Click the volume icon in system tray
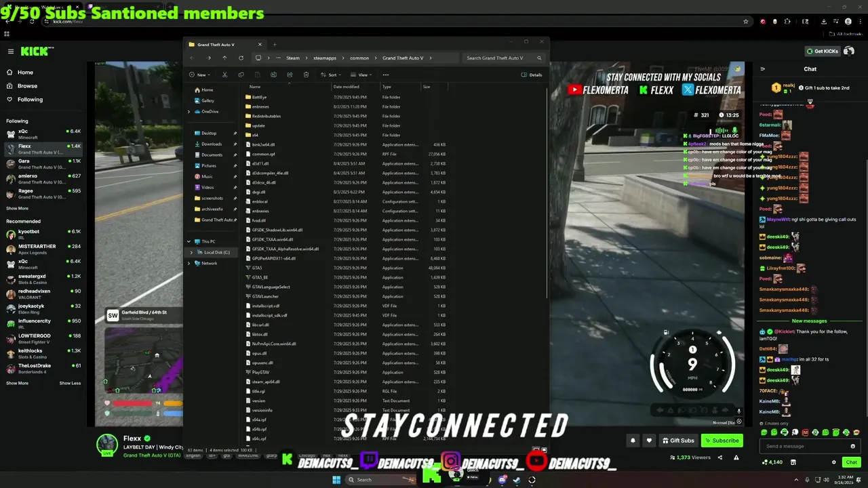 [827, 480]
